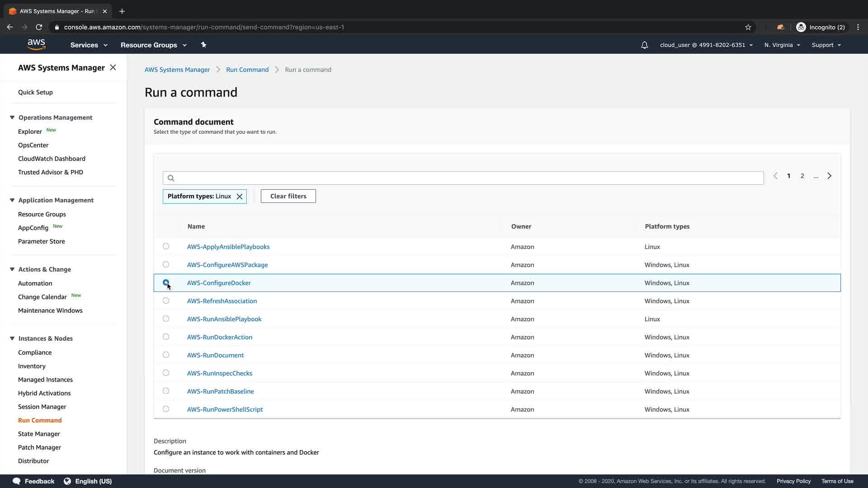Click the Clear filters button
This screenshot has width=868, height=488.
pyautogui.click(x=288, y=196)
